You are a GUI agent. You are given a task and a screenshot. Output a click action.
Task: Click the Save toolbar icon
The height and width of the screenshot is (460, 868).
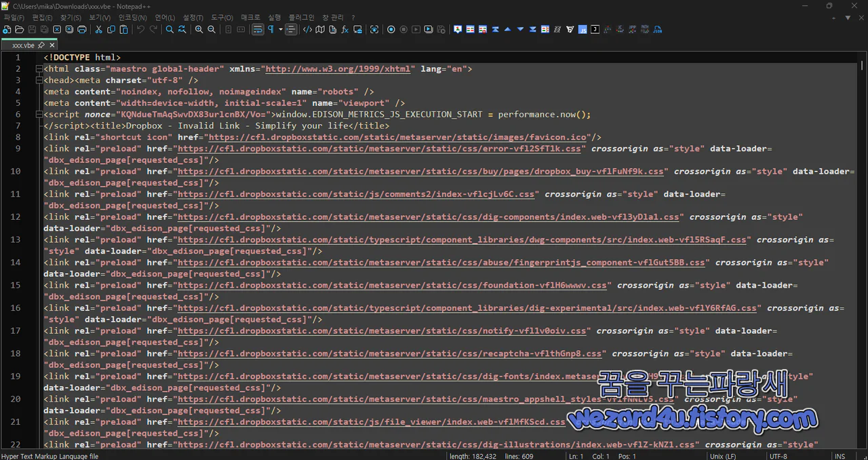32,30
